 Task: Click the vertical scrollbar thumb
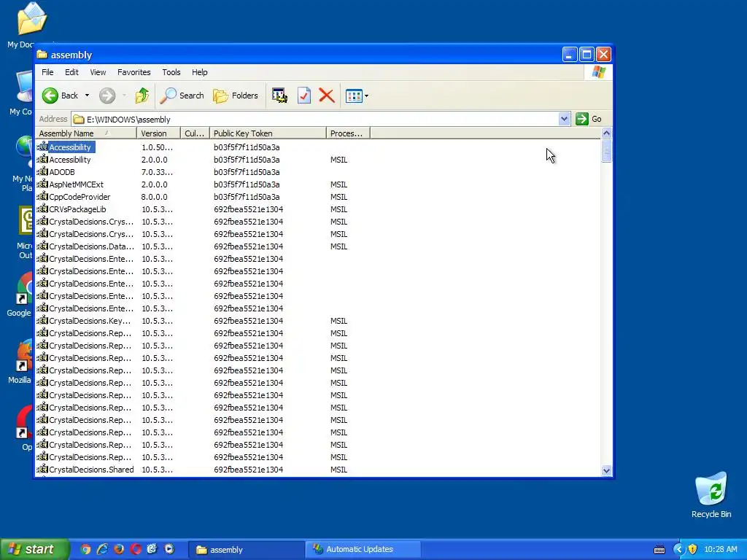pyautogui.click(x=606, y=152)
